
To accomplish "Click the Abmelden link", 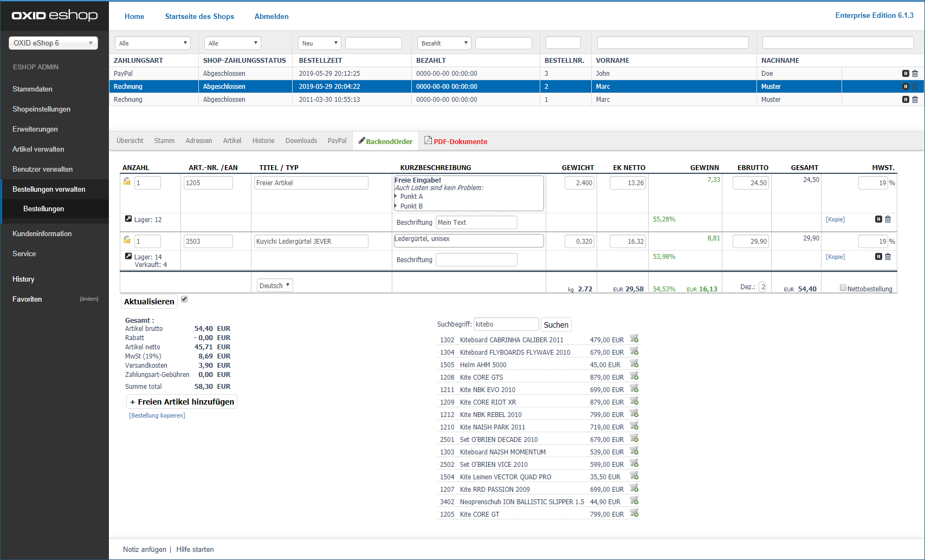I will coord(271,16).
